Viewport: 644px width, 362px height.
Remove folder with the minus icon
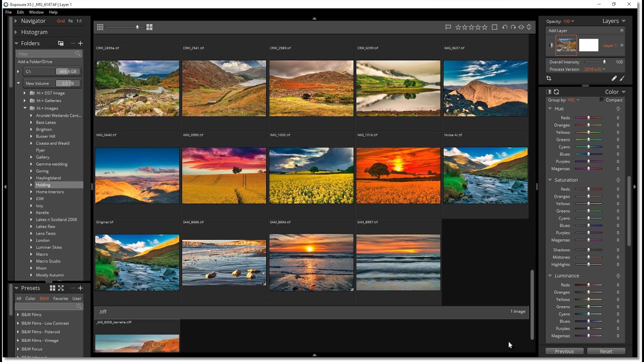(x=72, y=43)
